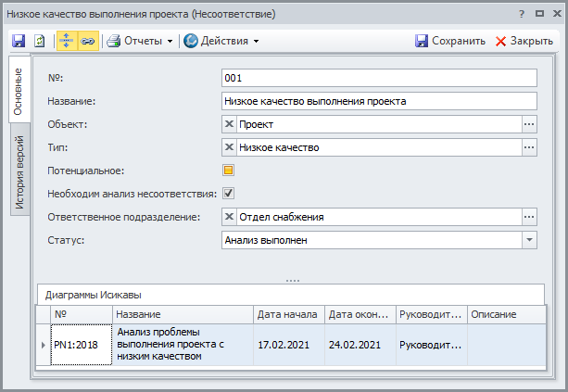Switch to История версий tab
Screen dimensions: 568x392
[x=19, y=172]
